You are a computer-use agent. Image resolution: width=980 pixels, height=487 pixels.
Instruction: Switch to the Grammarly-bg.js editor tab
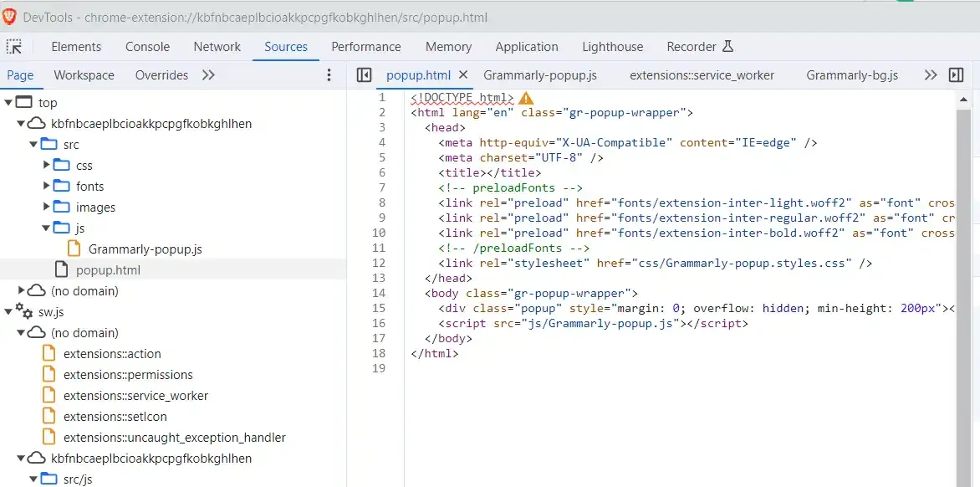tap(851, 75)
